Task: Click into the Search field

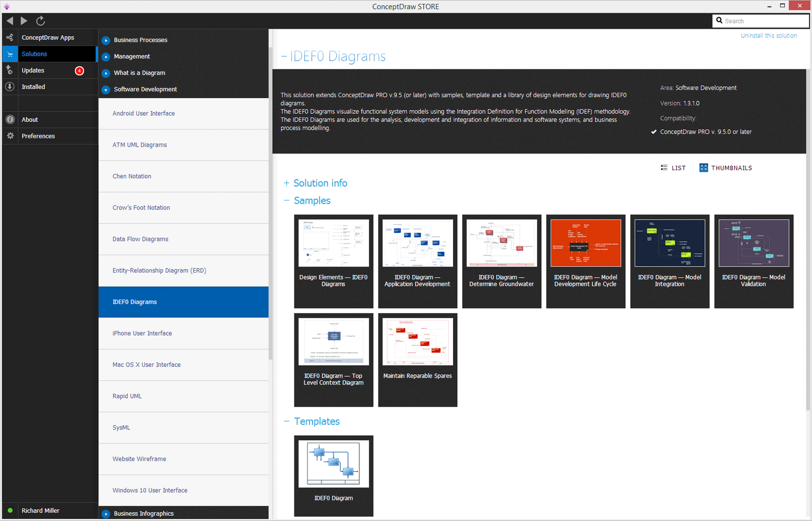Action: pyautogui.click(x=761, y=21)
